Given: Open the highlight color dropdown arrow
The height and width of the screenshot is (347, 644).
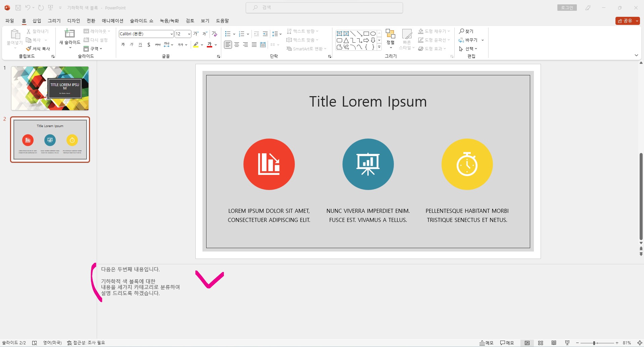Looking at the screenshot, I should [202, 45].
